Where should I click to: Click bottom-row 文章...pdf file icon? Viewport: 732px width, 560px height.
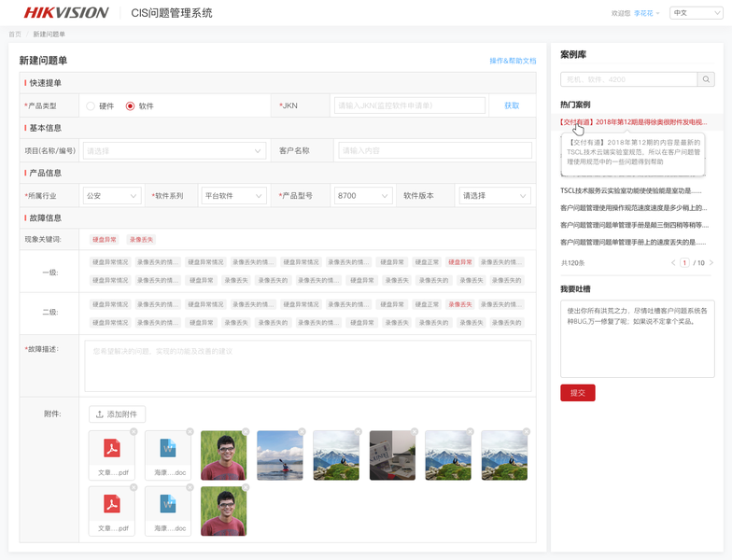point(112,504)
